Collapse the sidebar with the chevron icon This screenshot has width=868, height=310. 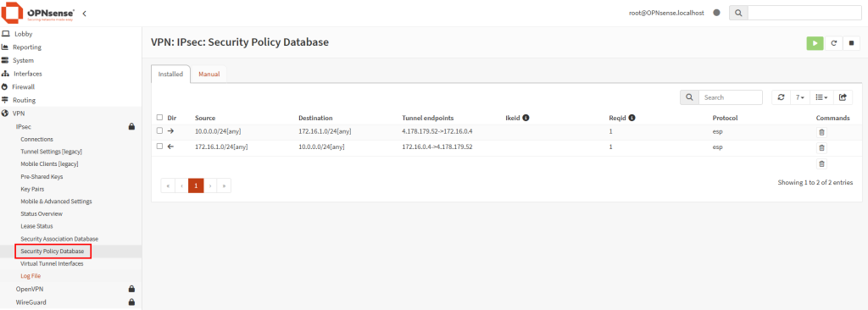84,13
